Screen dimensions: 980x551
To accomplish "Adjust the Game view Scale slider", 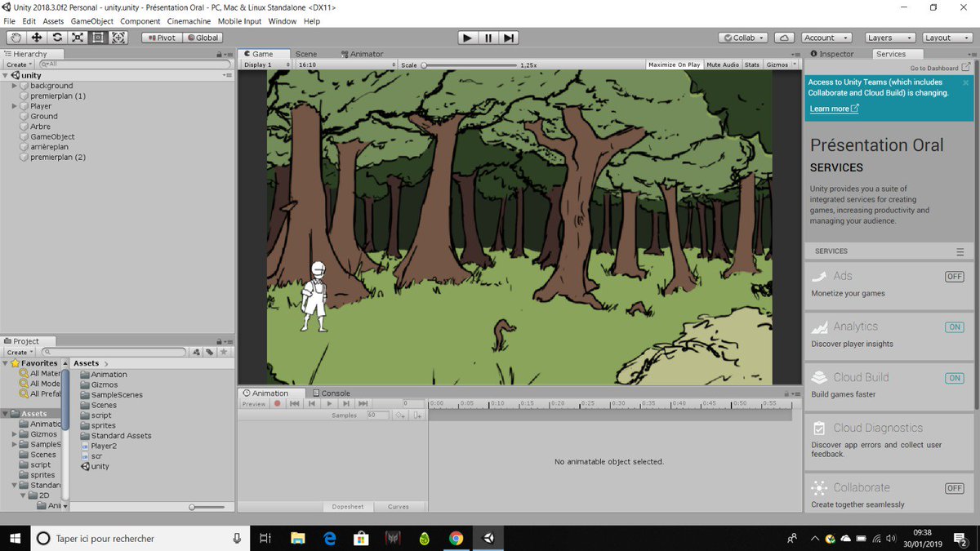I will [x=469, y=64].
